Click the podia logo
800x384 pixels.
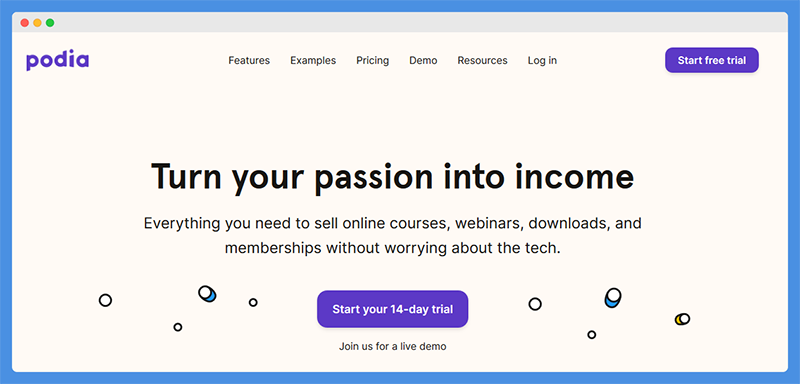58,61
